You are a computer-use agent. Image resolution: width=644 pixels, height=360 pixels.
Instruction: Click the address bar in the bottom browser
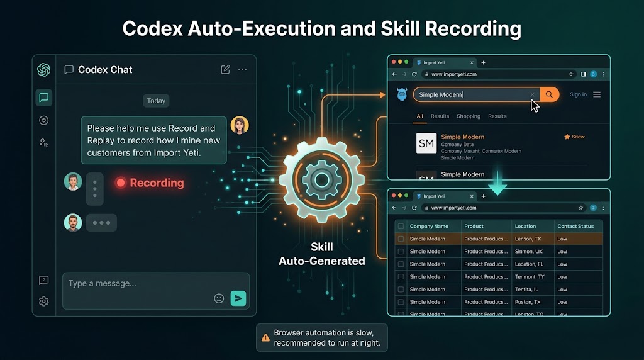pyautogui.click(x=504, y=208)
